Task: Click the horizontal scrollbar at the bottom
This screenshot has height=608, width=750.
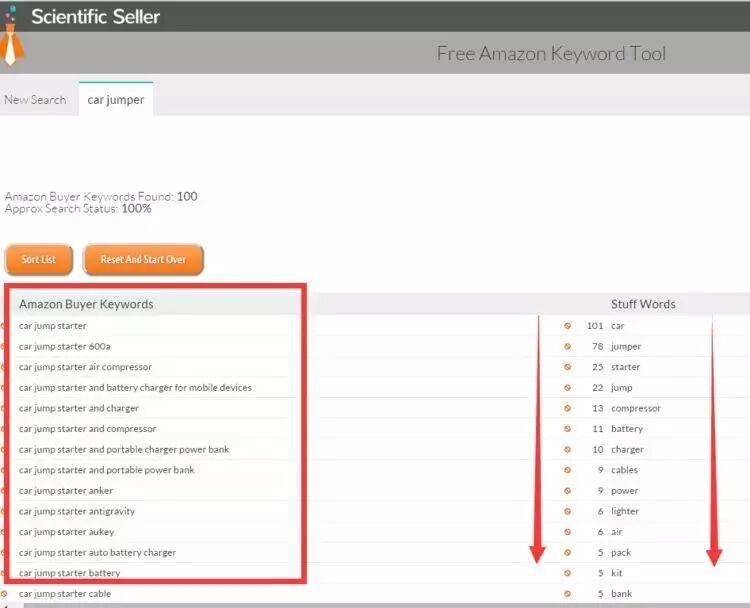Action: coord(375,605)
